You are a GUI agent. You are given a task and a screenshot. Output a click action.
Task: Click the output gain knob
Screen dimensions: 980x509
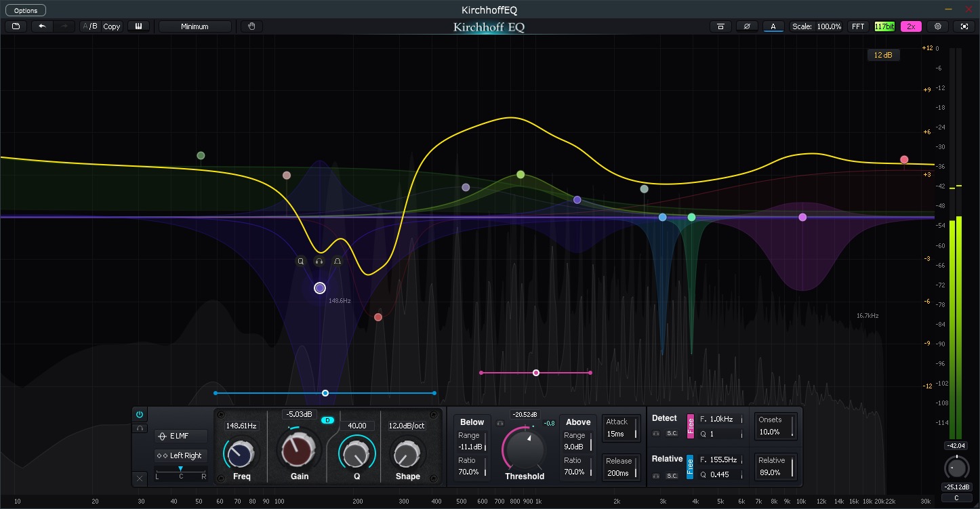[x=956, y=468]
